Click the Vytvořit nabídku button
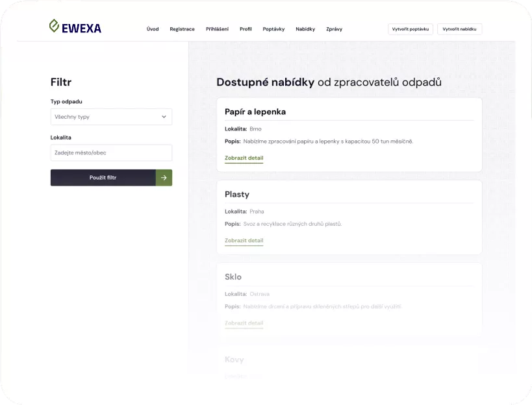Viewport: 532px width, 405px height. click(459, 29)
